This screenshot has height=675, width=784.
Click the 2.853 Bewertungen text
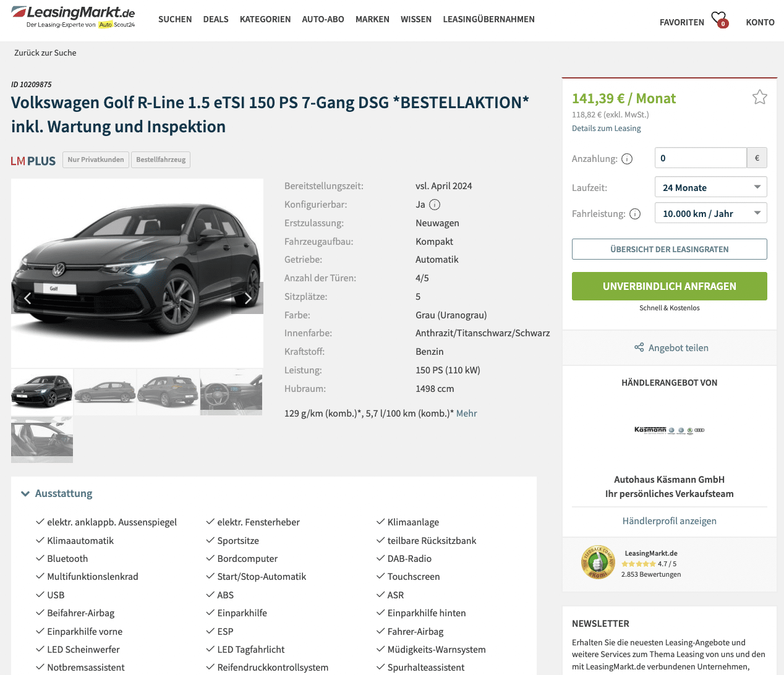click(651, 574)
